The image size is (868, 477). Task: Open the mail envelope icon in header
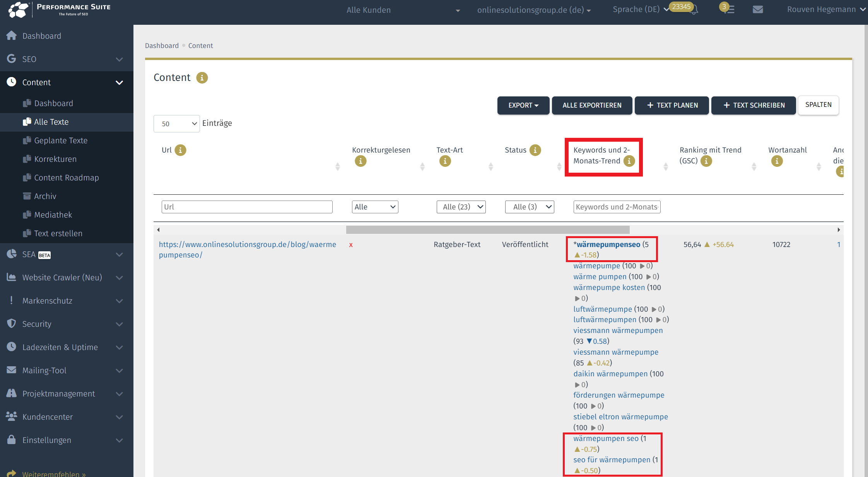click(758, 9)
